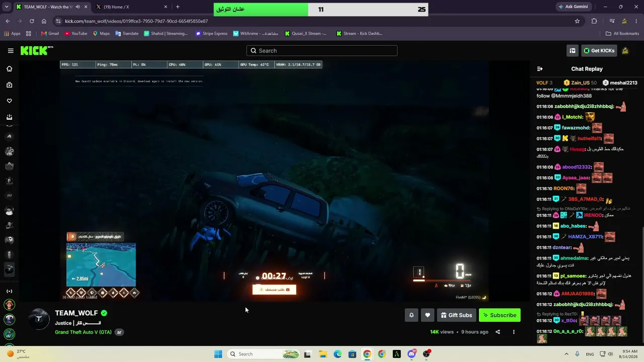The width and height of the screenshot is (644, 362).
Task: Show hidden system tray icons
Action: 566,354
